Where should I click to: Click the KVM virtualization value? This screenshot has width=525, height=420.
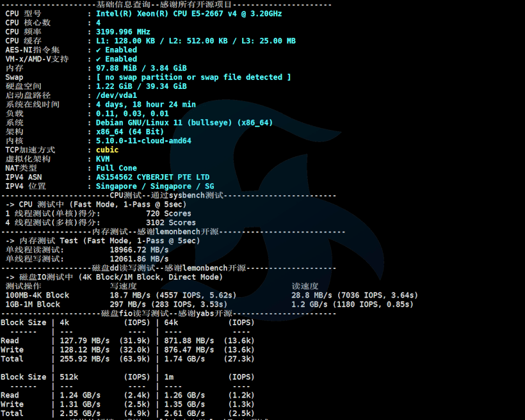[102, 159]
